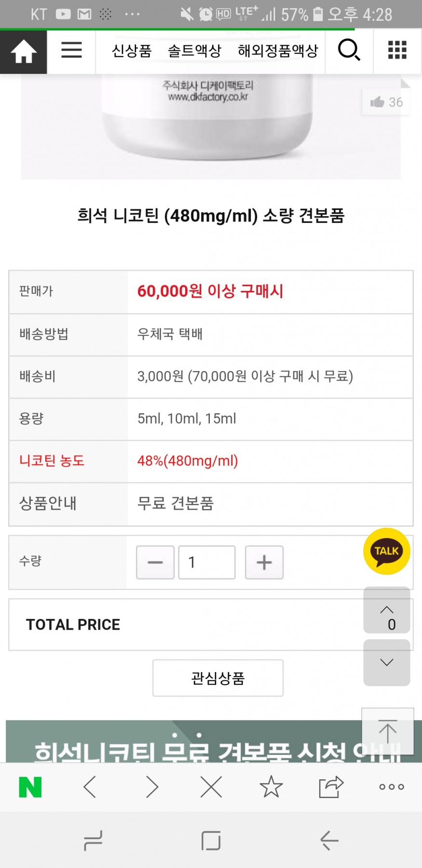Open the grid category icon
Image resolution: width=422 pixels, height=868 pixels.
click(x=397, y=50)
